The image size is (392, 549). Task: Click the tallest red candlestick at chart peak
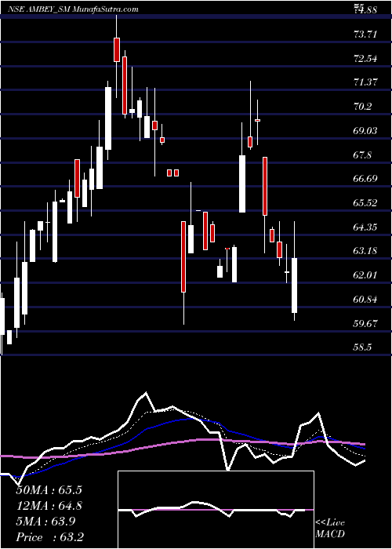[117, 49]
